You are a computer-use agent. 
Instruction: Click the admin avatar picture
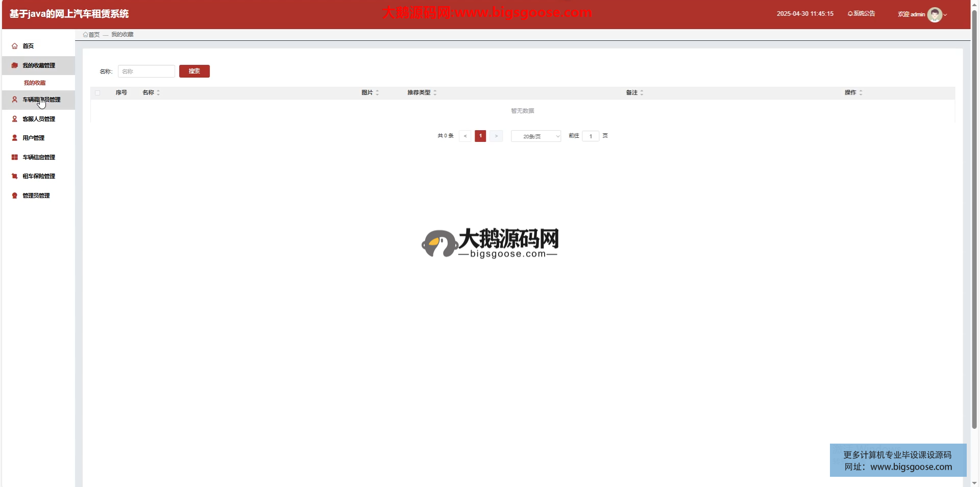pyautogui.click(x=934, y=14)
